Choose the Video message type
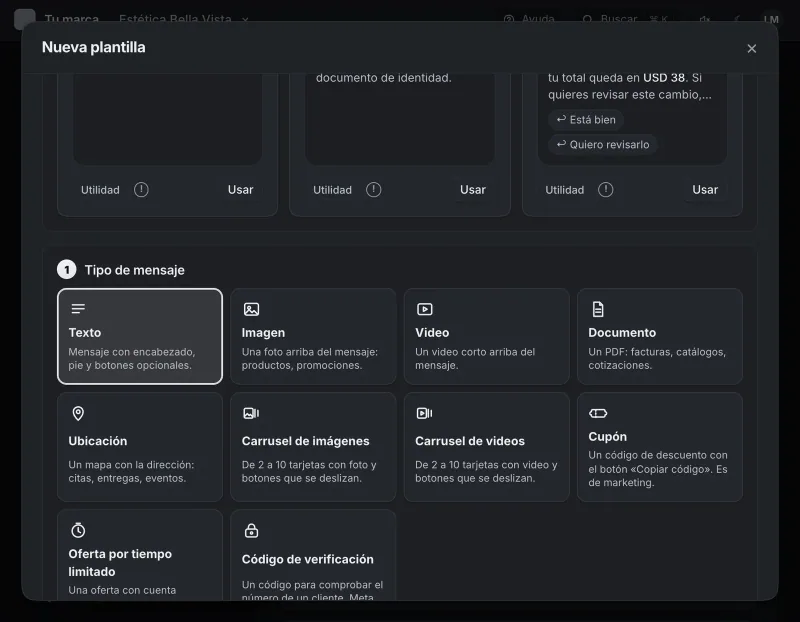 click(486, 336)
